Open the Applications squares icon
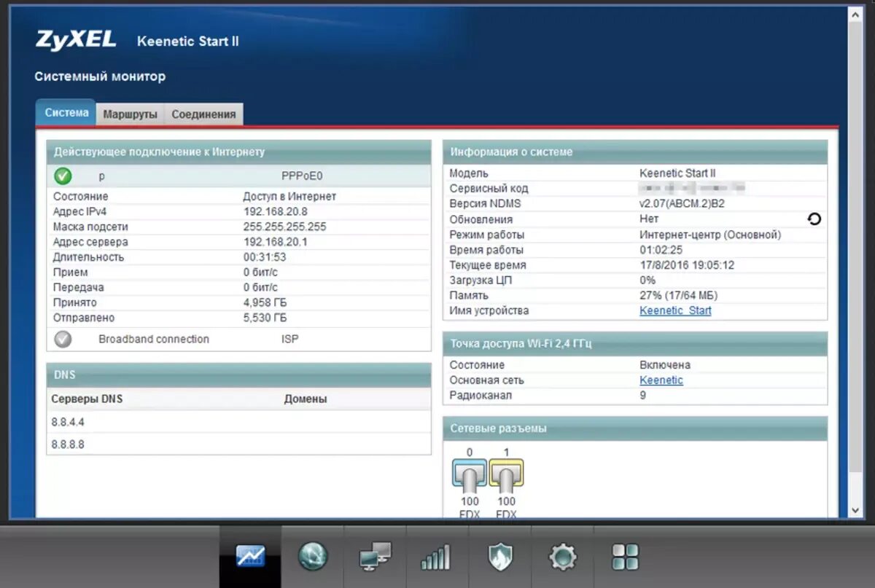 click(x=625, y=557)
